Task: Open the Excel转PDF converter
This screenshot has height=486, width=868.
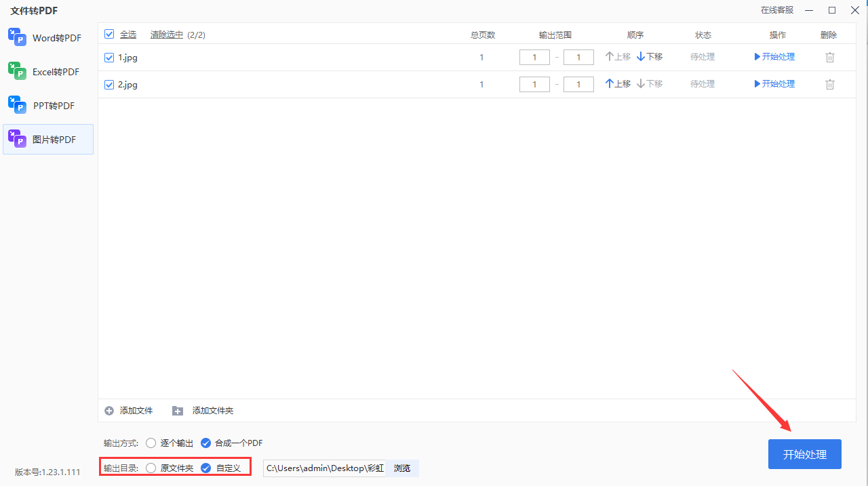Action: (x=48, y=72)
